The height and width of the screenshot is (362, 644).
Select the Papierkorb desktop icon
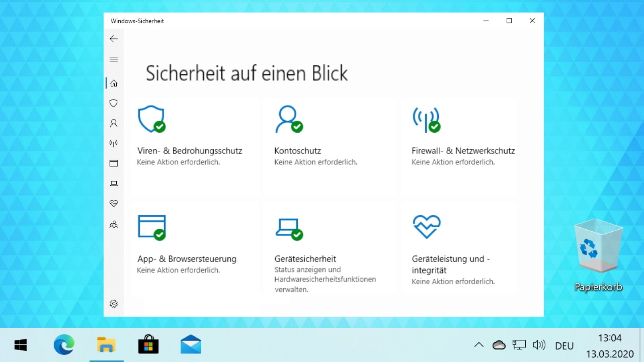599,256
